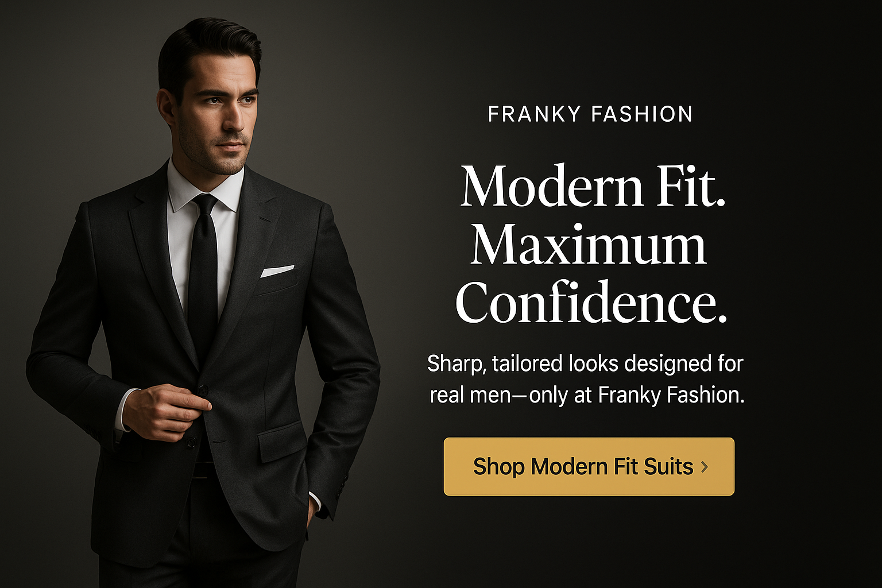Click the word Maximum in the headline

(589, 244)
